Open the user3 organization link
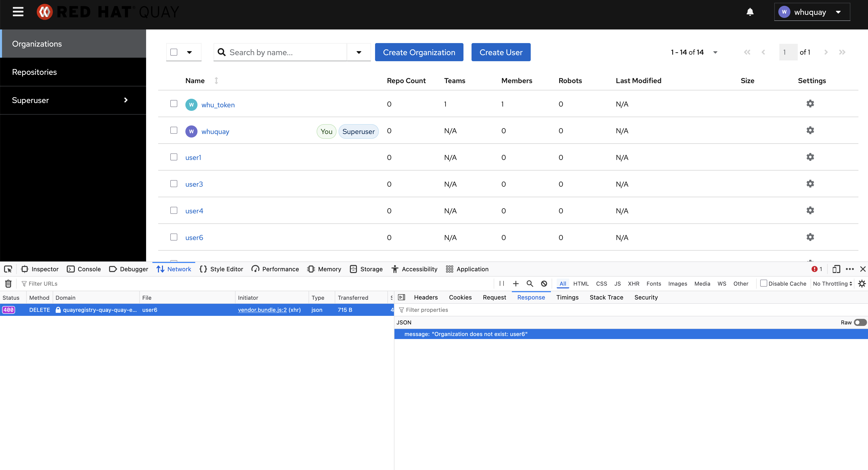Image resolution: width=868 pixels, height=470 pixels. [194, 184]
